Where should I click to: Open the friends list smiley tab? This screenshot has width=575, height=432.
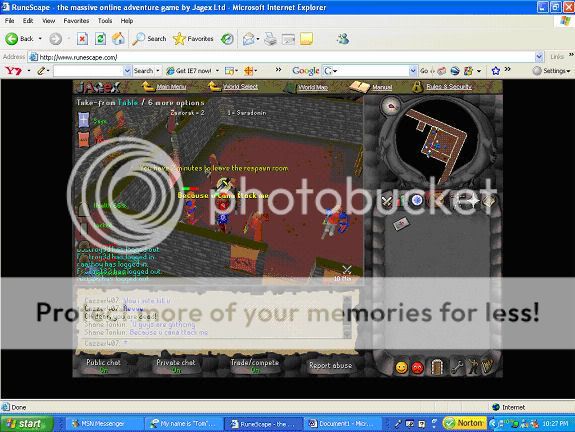401,367
